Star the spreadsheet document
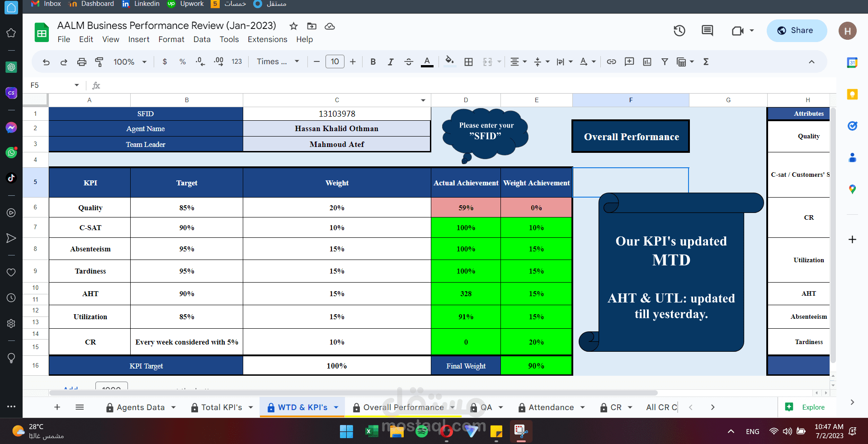Viewport: 868px width, 444px height. click(293, 26)
